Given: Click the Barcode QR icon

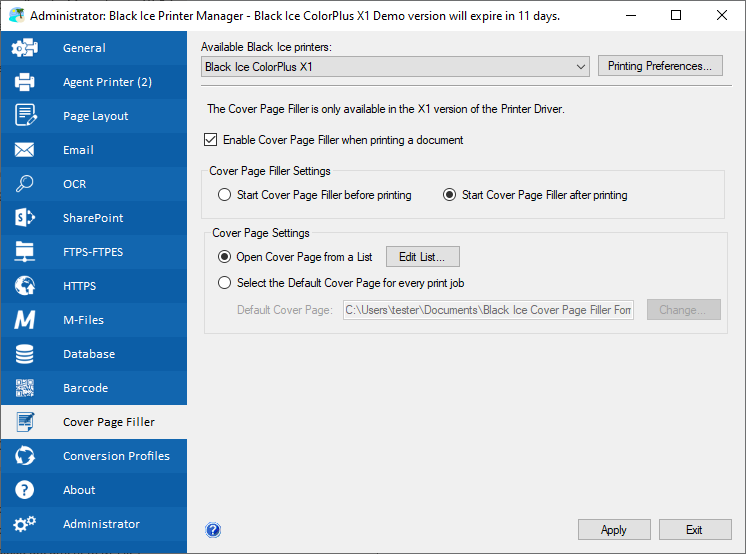Looking at the screenshot, I should click(25, 388).
